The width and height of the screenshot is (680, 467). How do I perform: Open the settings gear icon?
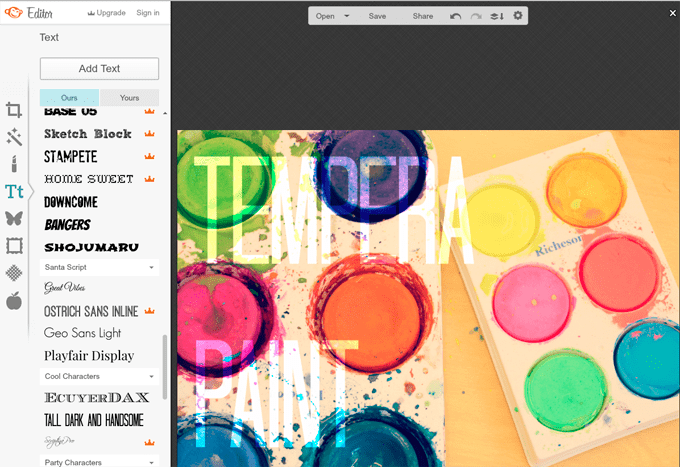coord(518,16)
